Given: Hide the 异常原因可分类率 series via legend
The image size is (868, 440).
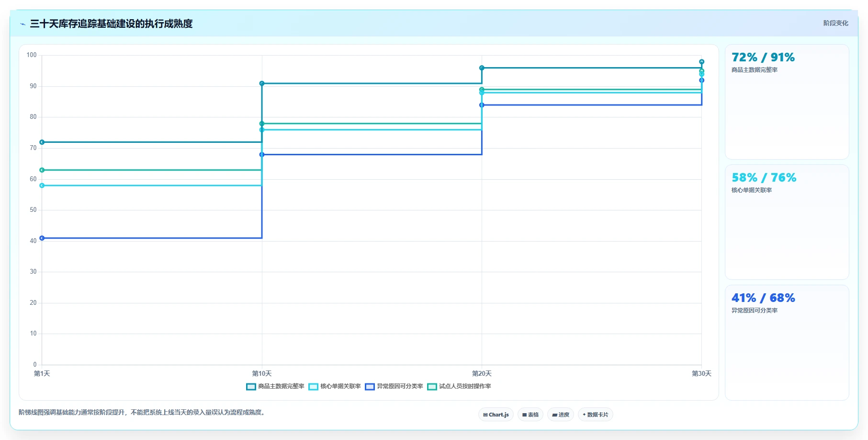Looking at the screenshot, I should (394, 386).
